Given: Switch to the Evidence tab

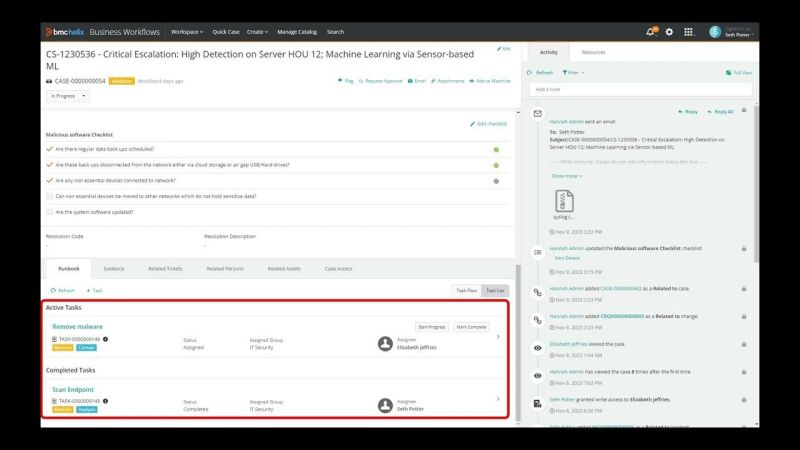Looking at the screenshot, I should pos(114,268).
